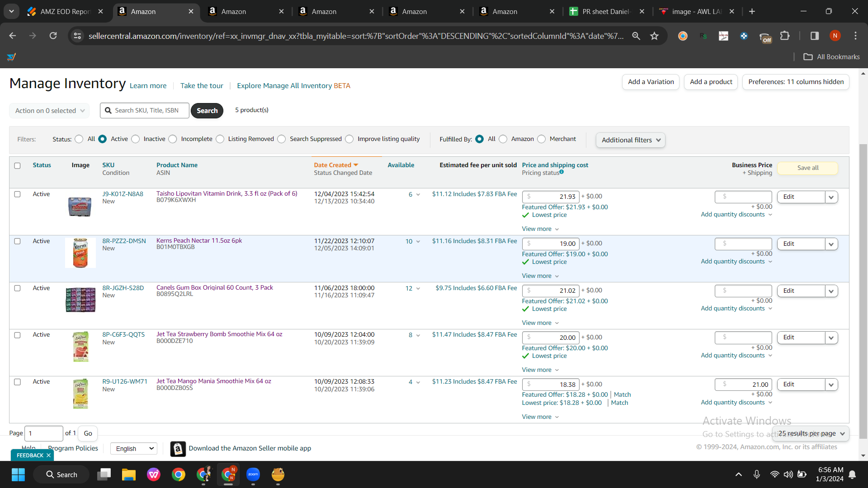The image size is (868, 488).
Task: Select the Incomplete status radio button
Action: pos(173,139)
